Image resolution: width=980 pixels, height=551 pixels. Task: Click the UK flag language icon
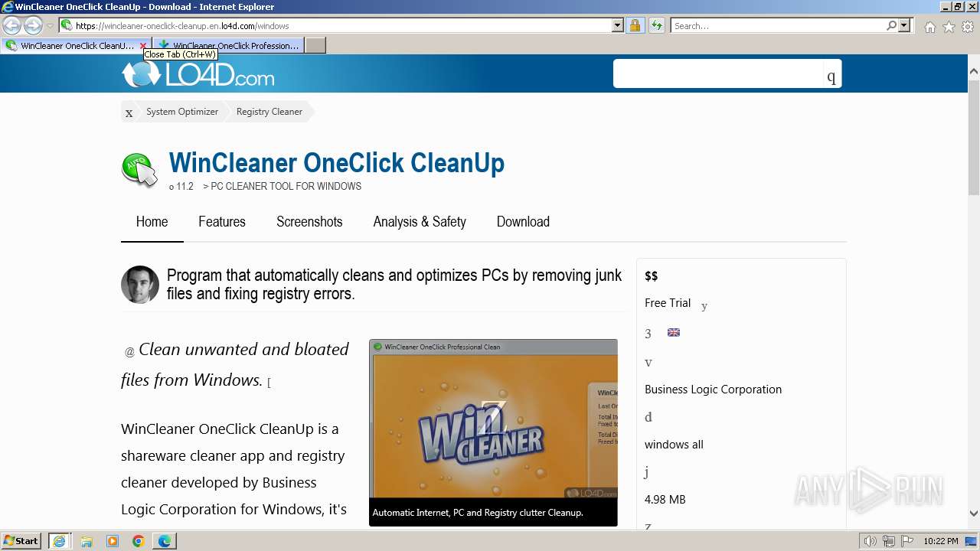(x=674, y=332)
